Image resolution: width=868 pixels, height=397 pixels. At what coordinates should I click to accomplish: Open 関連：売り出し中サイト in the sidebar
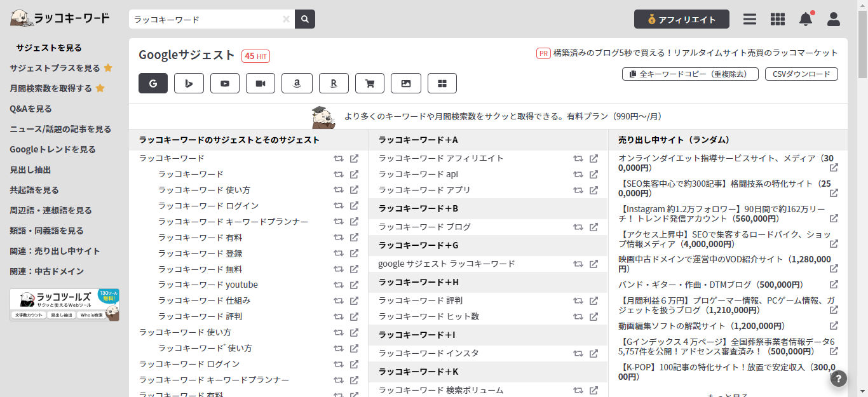(x=55, y=251)
